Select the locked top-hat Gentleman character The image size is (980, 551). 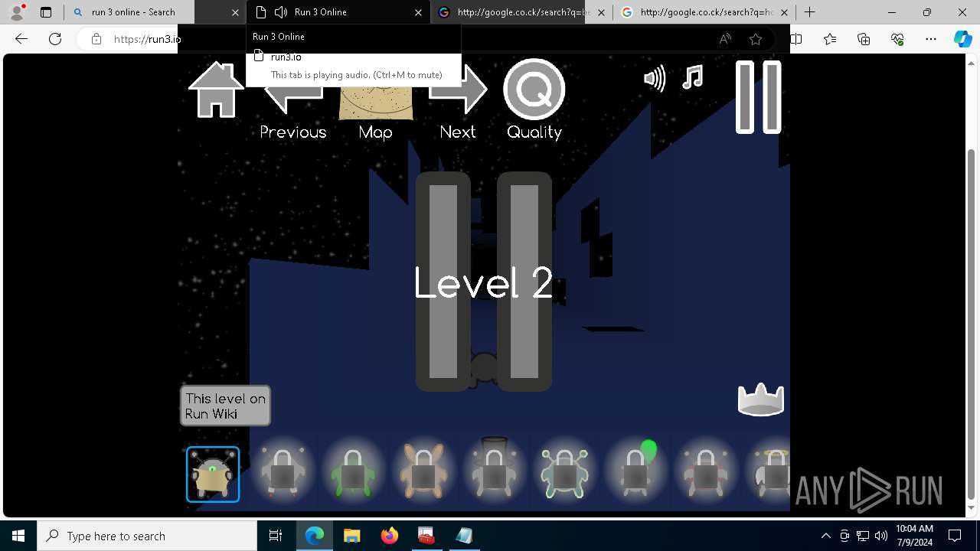(494, 470)
